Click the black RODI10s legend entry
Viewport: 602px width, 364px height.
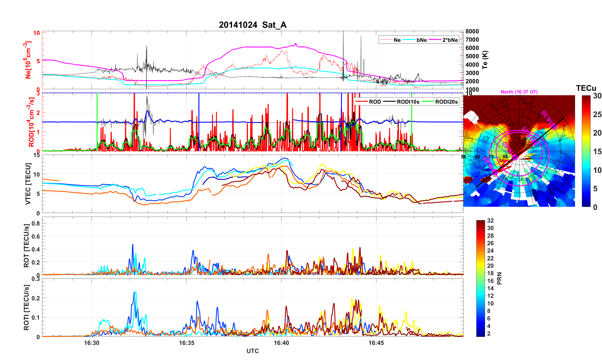pyautogui.click(x=389, y=102)
